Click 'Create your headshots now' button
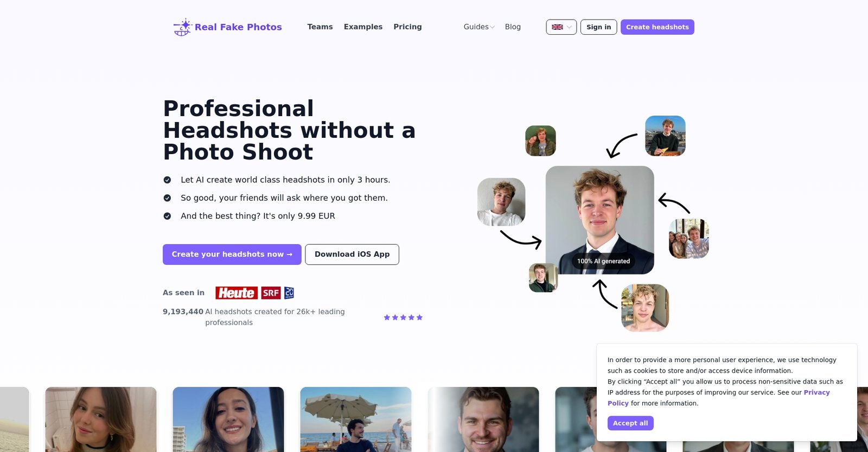The width and height of the screenshot is (868, 452). 232,254
